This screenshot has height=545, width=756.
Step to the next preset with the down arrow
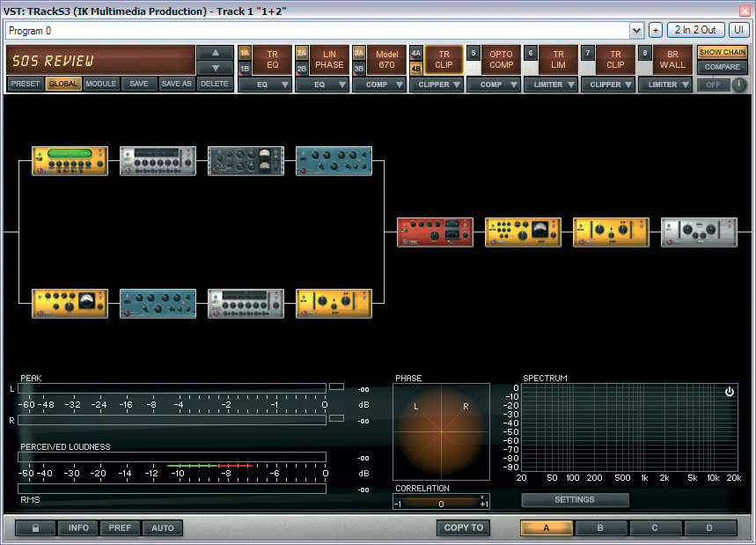pos(215,68)
